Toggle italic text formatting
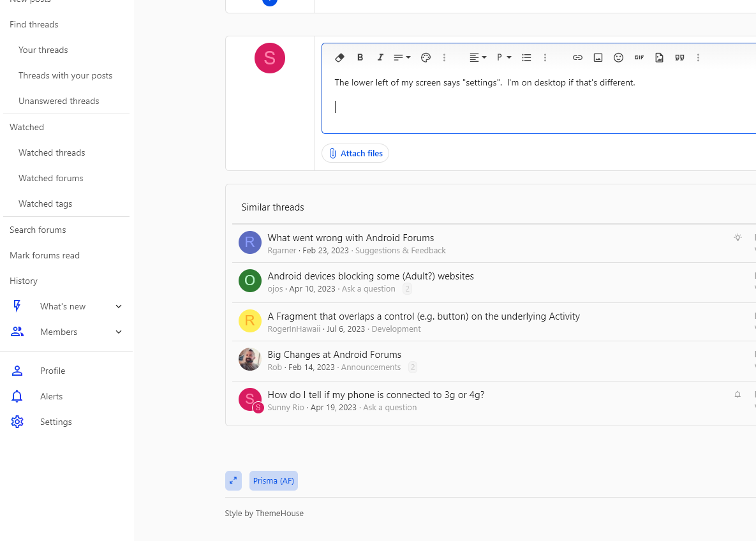 380,57
